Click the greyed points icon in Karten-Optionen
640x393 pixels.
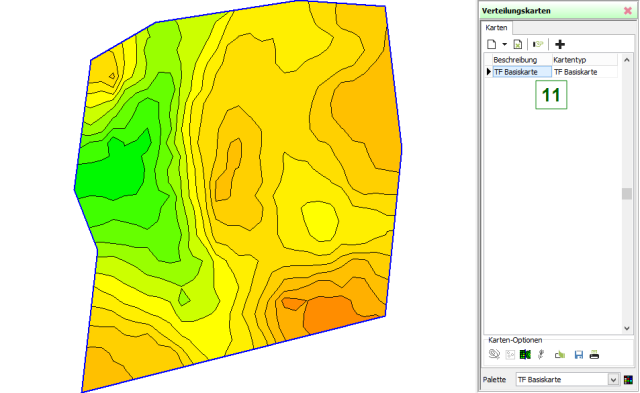pos(510,355)
